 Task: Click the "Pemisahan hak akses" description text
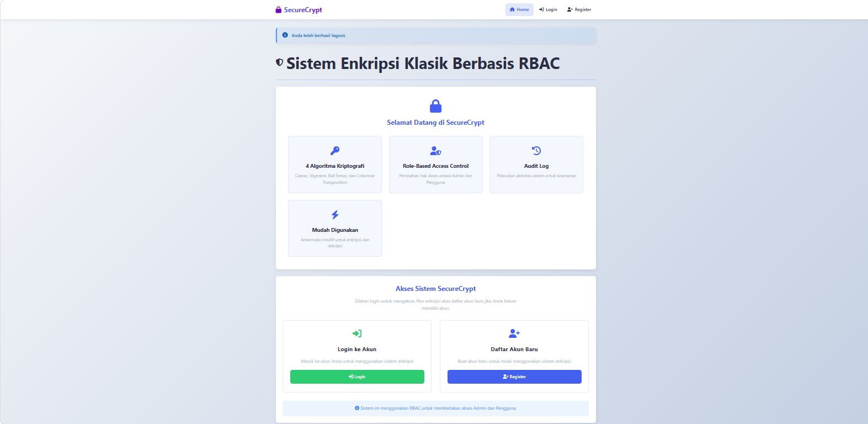[436, 179]
